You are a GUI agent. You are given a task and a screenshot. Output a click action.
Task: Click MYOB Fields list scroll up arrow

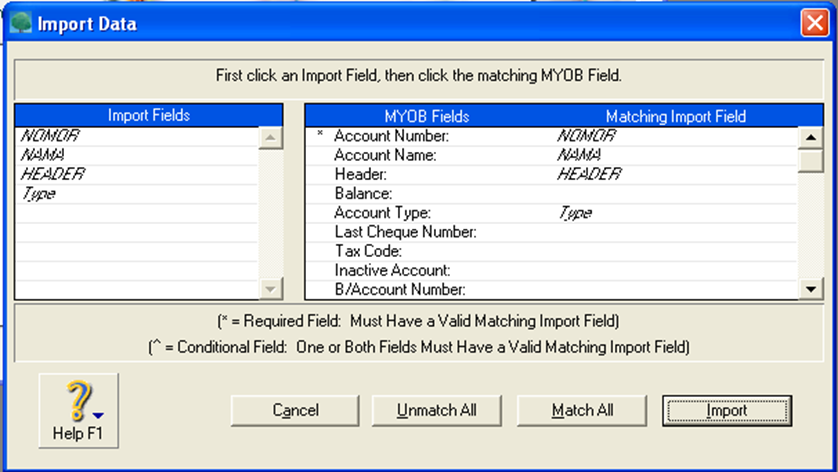click(x=811, y=138)
